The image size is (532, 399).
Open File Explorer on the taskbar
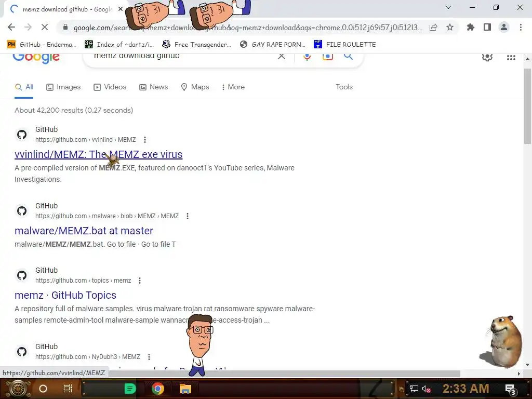coord(185,389)
